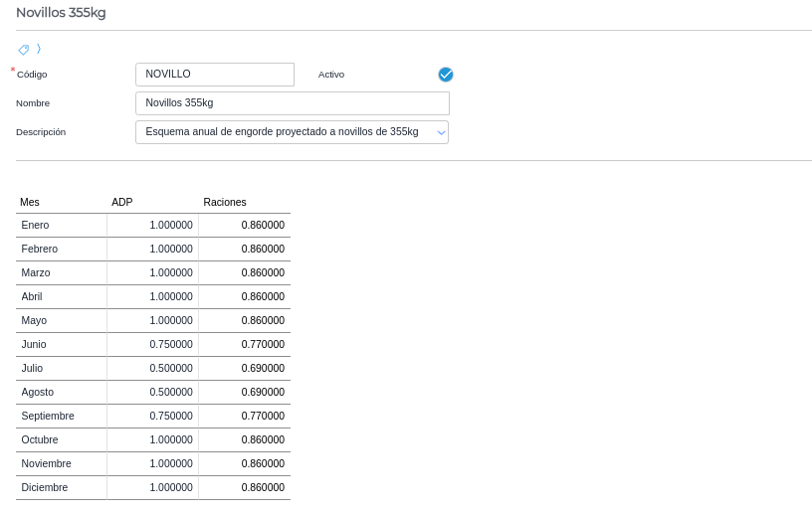Select the Mayo ADP cell
This screenshot has height=515, width=812.
coord(153,321)
